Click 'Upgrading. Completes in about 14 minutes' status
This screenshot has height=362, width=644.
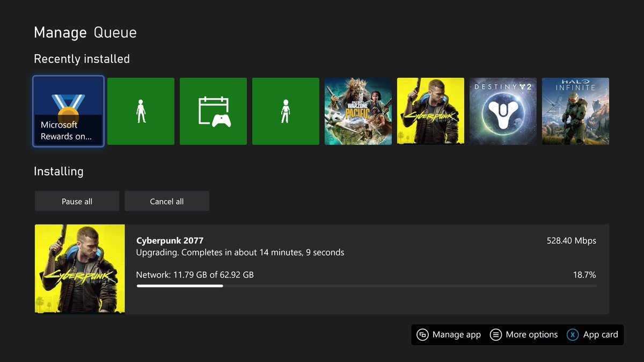[240, 252]
